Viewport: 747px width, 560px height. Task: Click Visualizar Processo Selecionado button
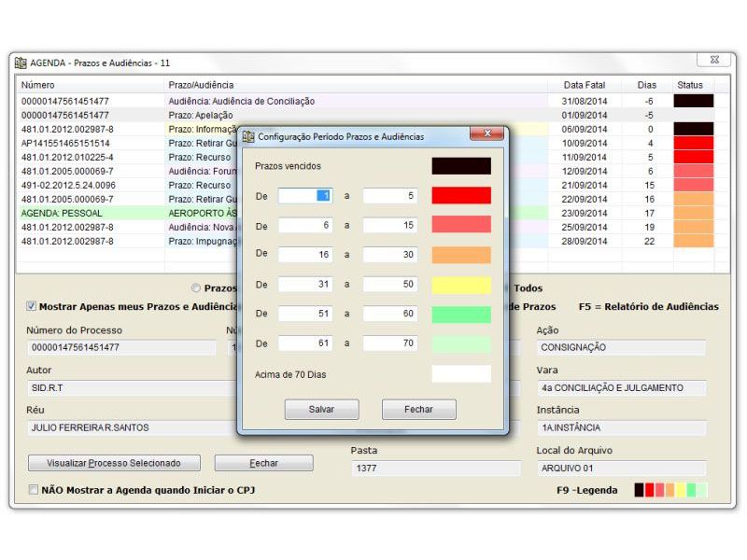[x=114, y=463]
